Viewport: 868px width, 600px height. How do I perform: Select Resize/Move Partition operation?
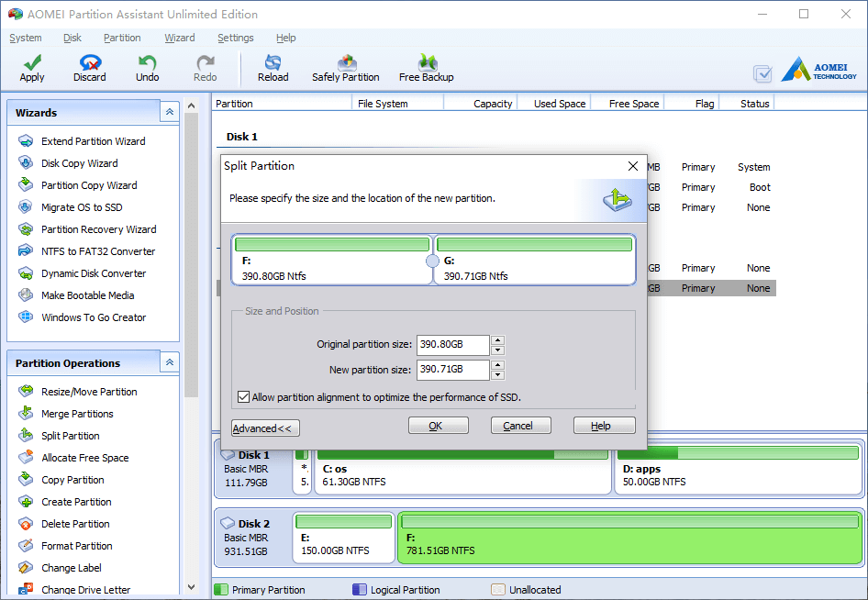pyautogui.click(x=89, y=392)
